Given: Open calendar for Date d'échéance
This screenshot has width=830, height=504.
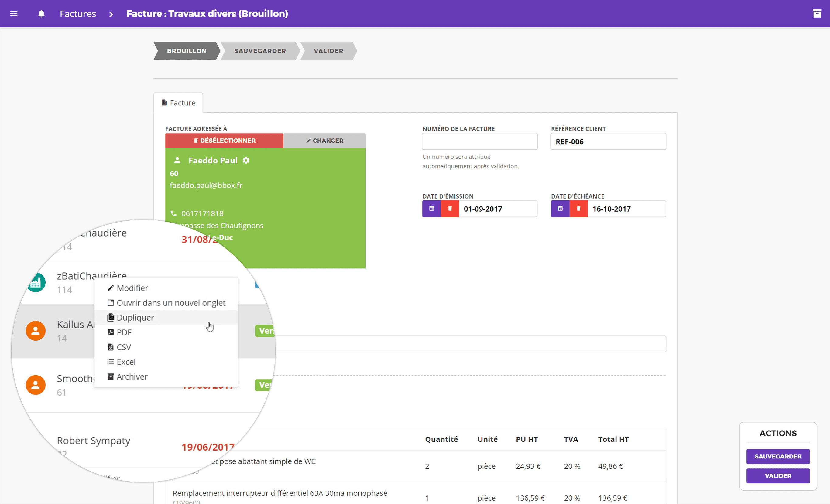Looking at the screenshot, I should click(560, 209).
